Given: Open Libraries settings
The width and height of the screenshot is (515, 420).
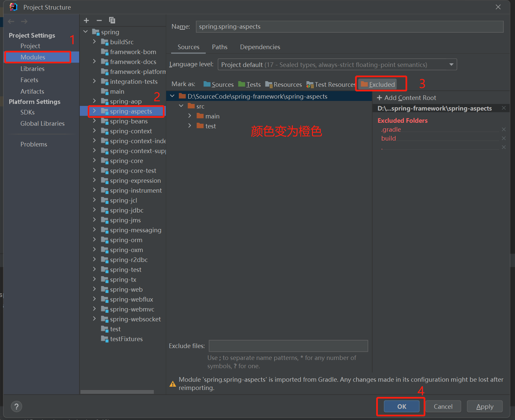Looking at the screenshot, I should click(32, 69).
